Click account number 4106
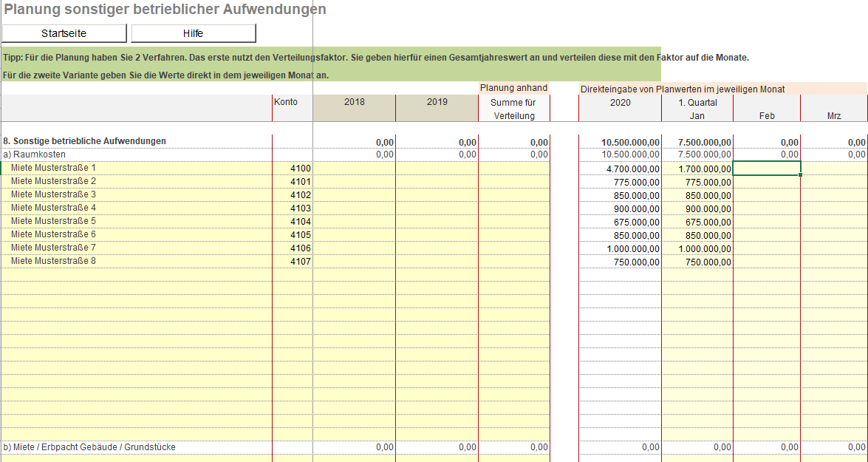 tap(301, 248)
